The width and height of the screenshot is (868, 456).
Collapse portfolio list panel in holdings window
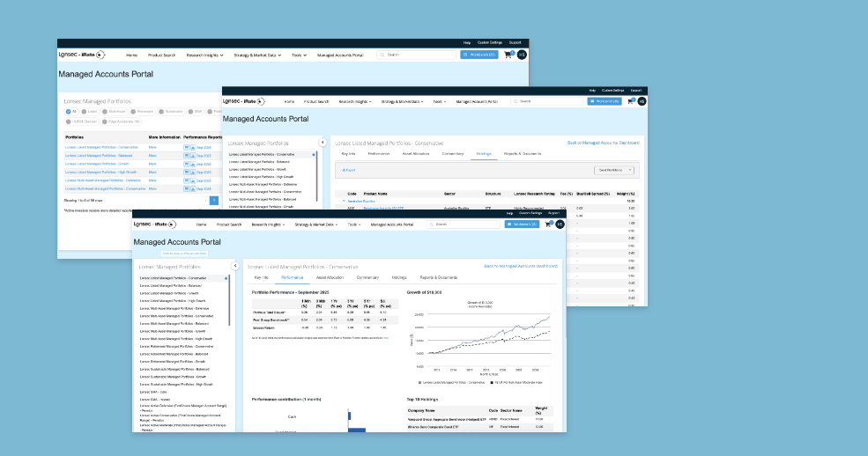point(323,143)
